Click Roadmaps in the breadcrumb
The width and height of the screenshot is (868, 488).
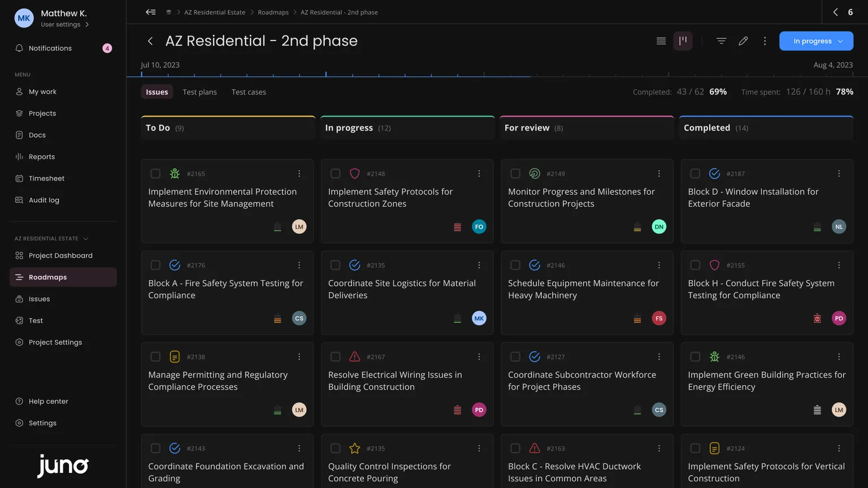coord(273,12)
